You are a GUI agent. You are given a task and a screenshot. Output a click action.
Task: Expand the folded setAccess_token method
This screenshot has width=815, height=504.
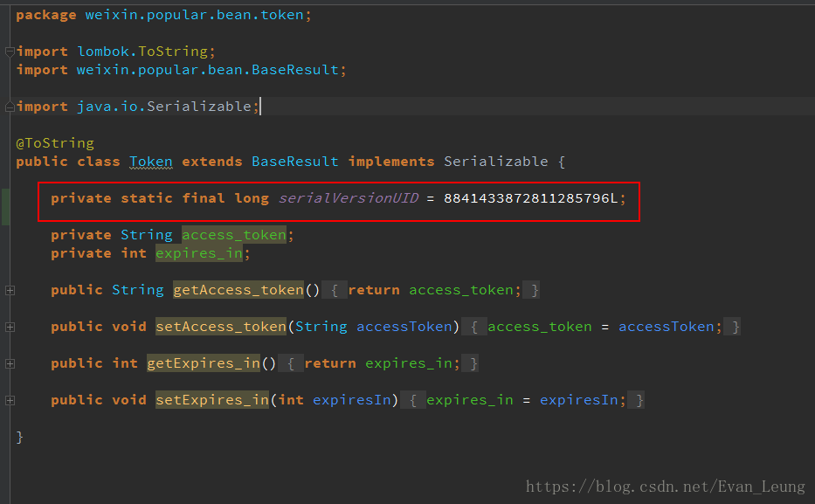pyautogui.click(x=10, y=327)
